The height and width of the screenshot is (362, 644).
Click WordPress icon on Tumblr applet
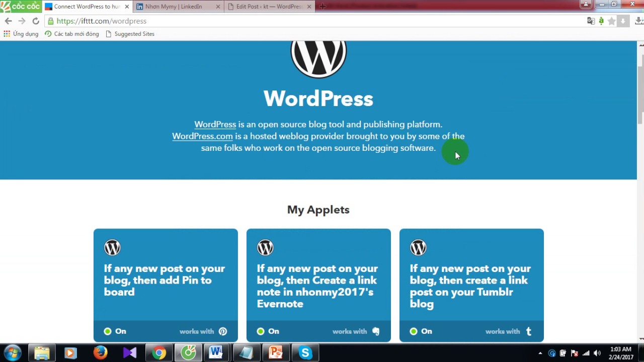point(418,247)
